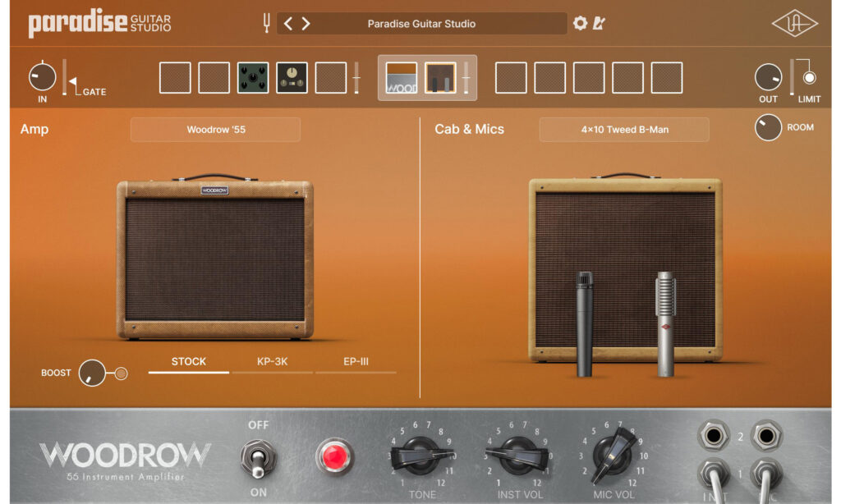Go to the previous preset arrow
841x504 pixels.
click(x=288, y=24)
